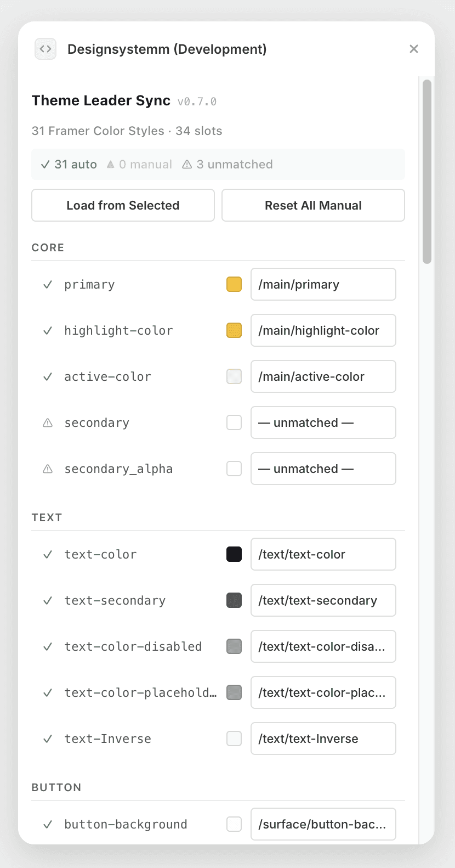Open the /main/primary style dropdown
455x868 pixels.
pos(323,284)
